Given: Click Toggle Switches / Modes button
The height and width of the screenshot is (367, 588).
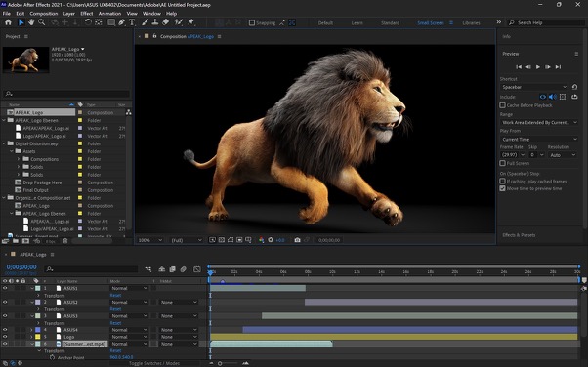Looking at the screenshot, I should point(154,363).
